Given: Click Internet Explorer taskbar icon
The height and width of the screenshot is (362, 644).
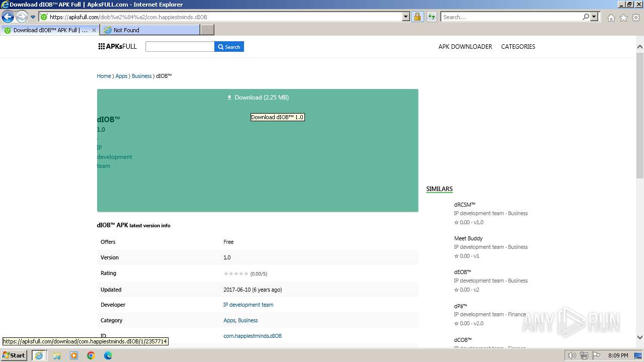Looking at the screenshot, I should [39, 355].
